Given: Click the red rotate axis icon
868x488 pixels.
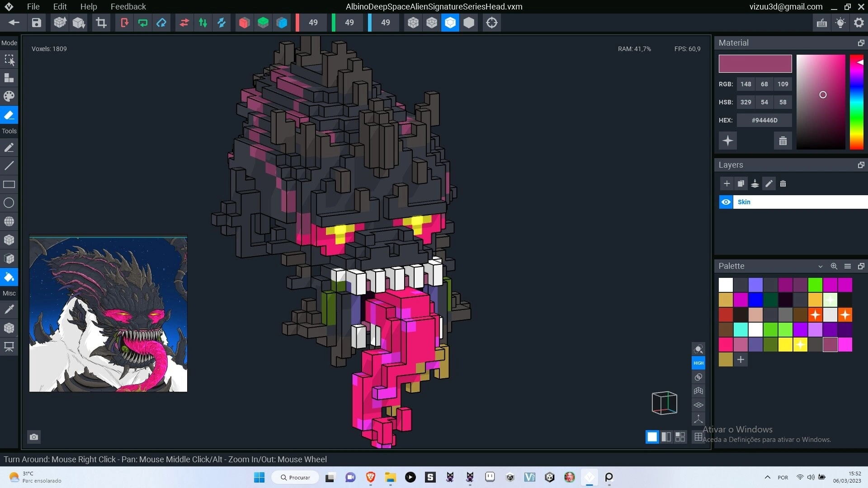Looking at the screenshot, I should coord(124,23).
